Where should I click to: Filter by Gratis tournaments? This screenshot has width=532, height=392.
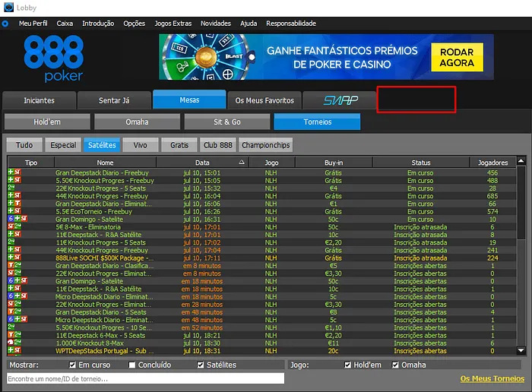point(179,145)
